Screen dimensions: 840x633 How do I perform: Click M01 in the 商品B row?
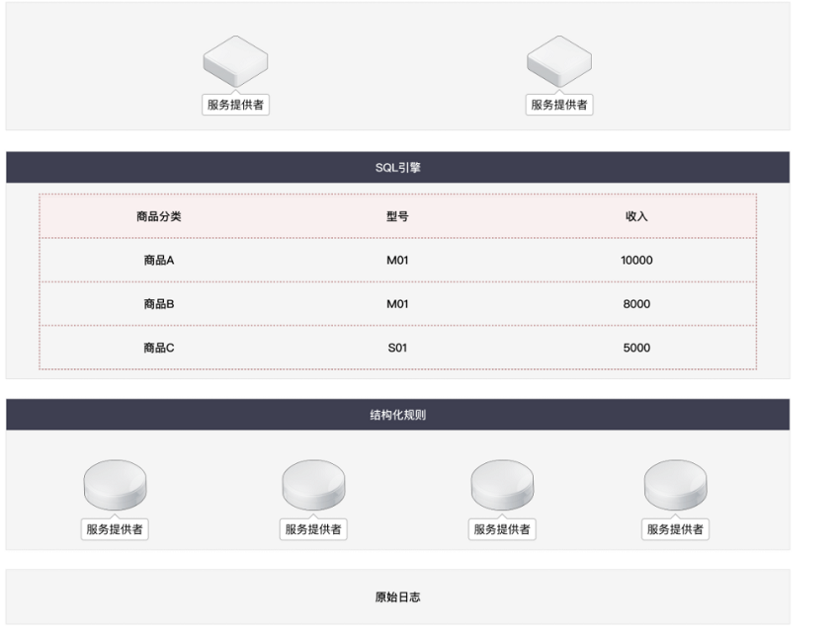397,304
